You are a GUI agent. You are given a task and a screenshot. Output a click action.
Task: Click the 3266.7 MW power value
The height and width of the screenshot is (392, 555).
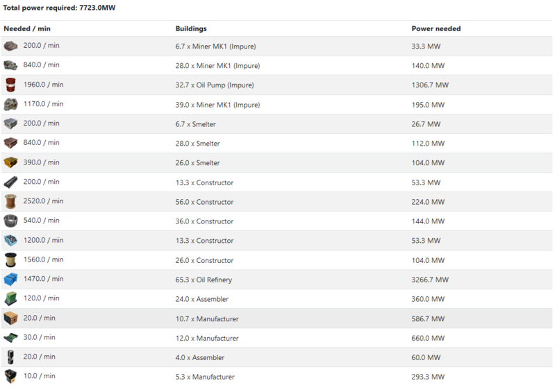pos(430,280)
